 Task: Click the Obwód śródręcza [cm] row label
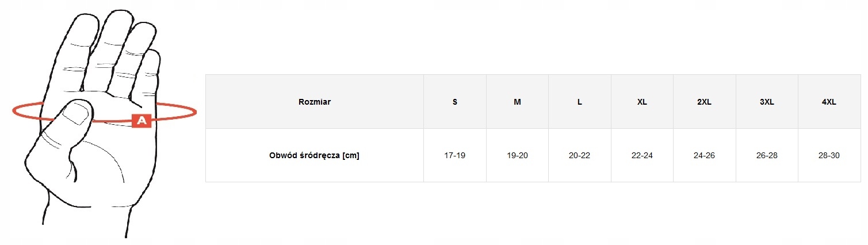[314, 155]
